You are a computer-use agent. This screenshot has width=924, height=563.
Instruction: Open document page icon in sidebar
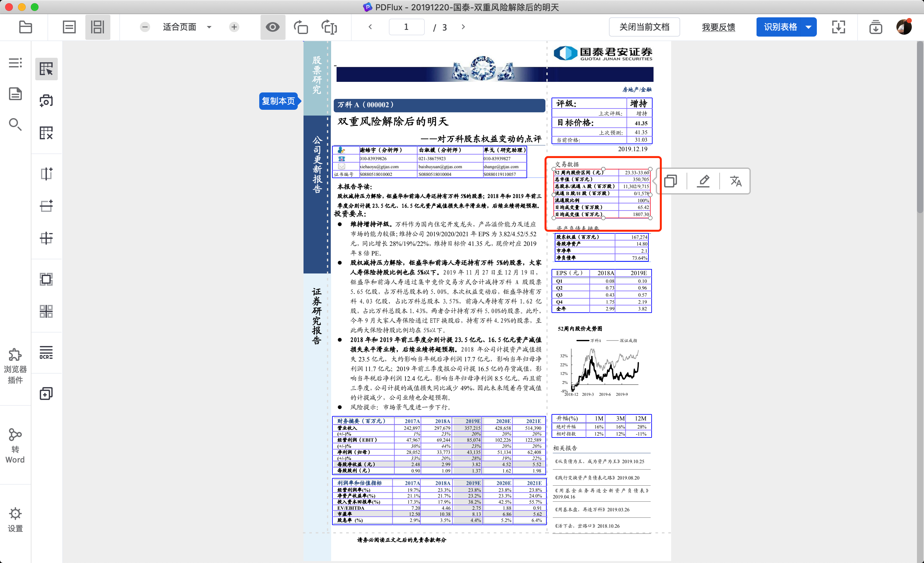tap(15, 94)
